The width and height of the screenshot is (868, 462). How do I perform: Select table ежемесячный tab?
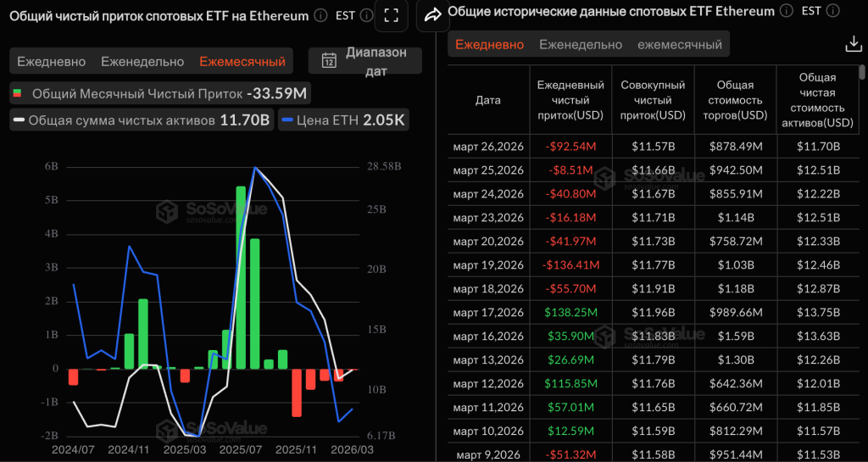pos(680,44)
